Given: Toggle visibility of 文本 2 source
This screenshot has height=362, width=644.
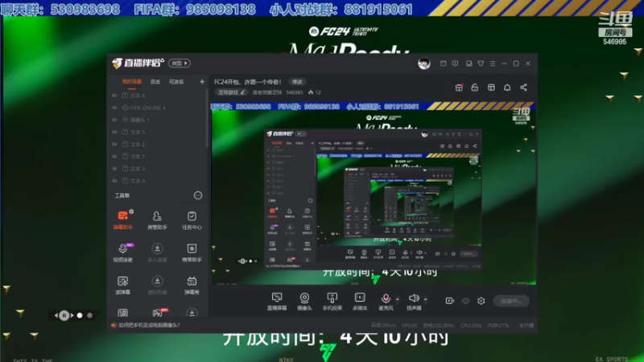Looking at the screenshot, I should point(114,144).
